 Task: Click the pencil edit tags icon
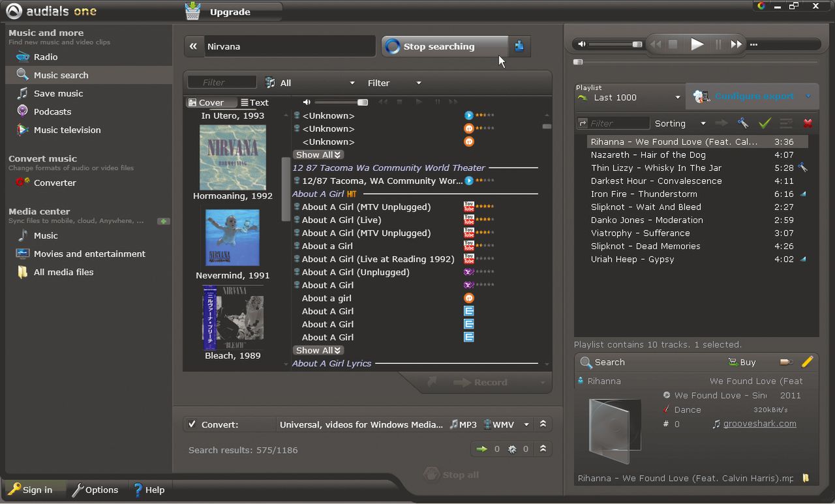[x=807, y=362]
